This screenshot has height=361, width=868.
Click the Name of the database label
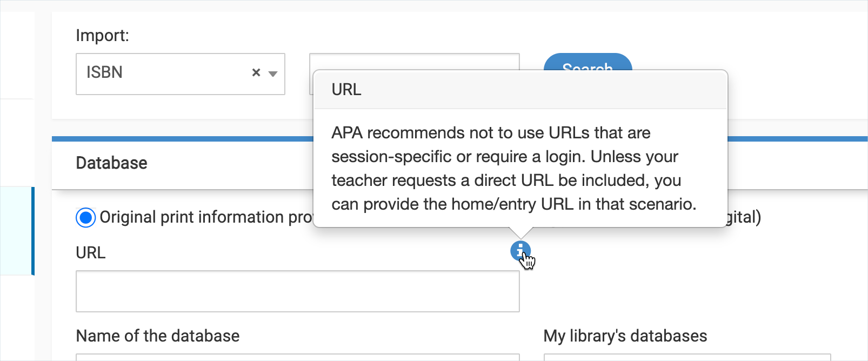click(x=158, y=336)
